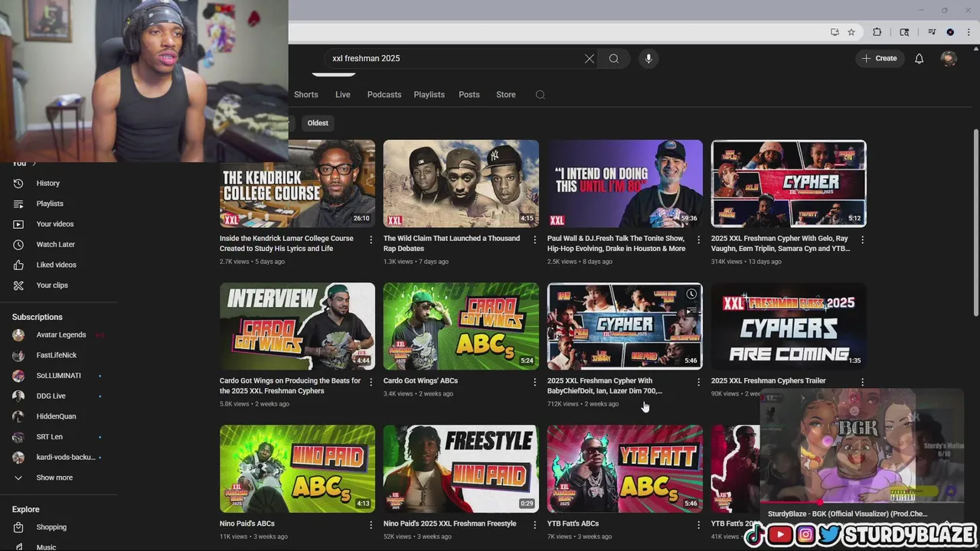Screen dimensions: 980x551
Task: Switch to the Posts tab
Action: [x=469, y=95]
